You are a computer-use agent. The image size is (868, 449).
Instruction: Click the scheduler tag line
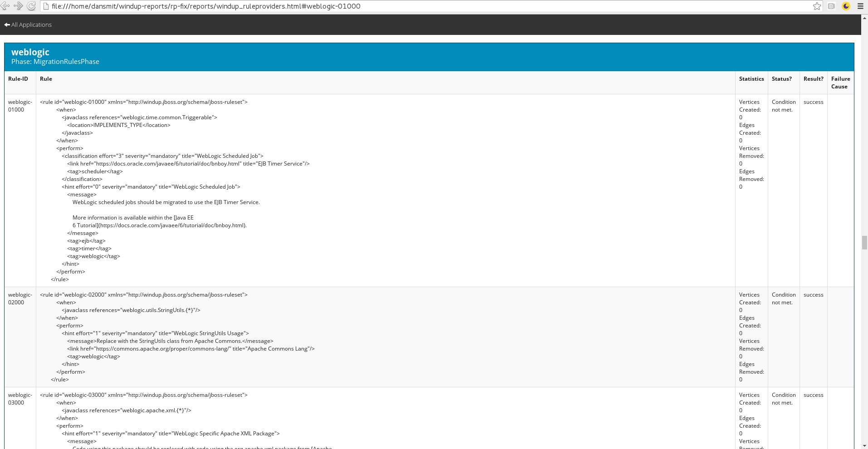[x=95, y=171]
